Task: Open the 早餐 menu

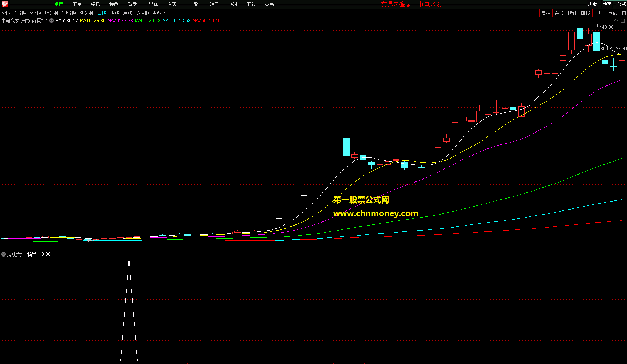Action: tap(153, 4)
